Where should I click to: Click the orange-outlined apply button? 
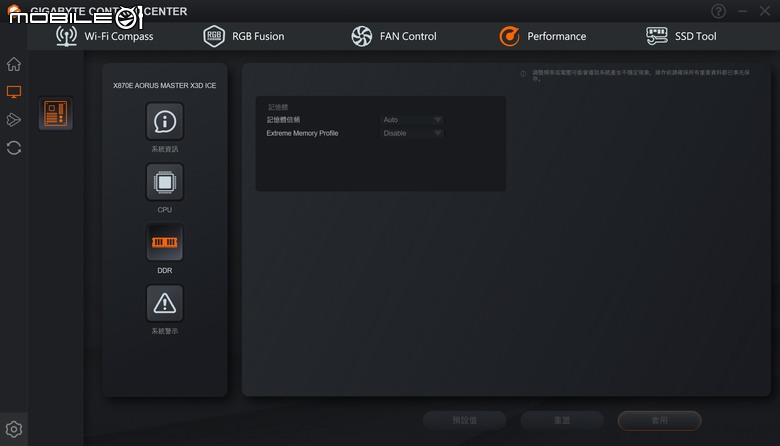pyautogui.click(x=660, y=421)
